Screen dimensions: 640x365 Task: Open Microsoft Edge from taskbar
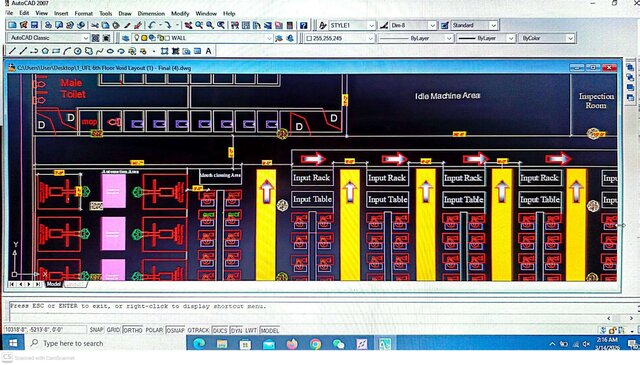199,344
